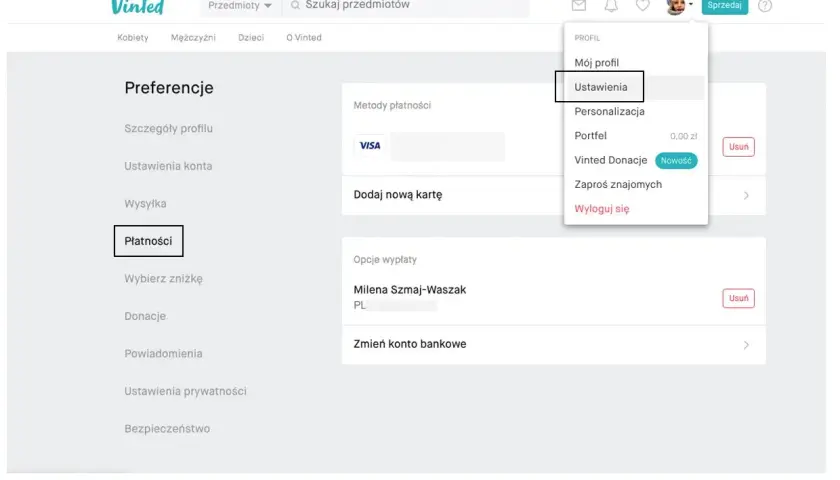Open the Dzieci category
Image resolution: width=840 pixels, height=480 pixels.
(x=251, y=38)
